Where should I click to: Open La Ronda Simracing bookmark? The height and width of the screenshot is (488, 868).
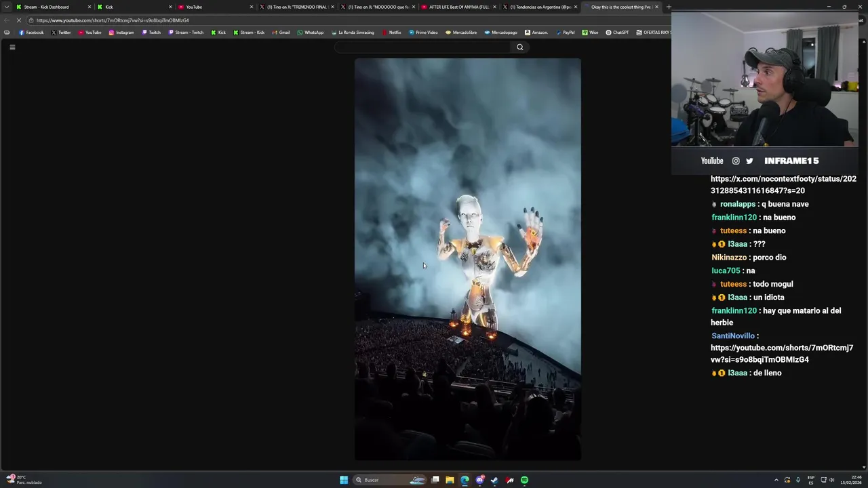tap(353, 33)
